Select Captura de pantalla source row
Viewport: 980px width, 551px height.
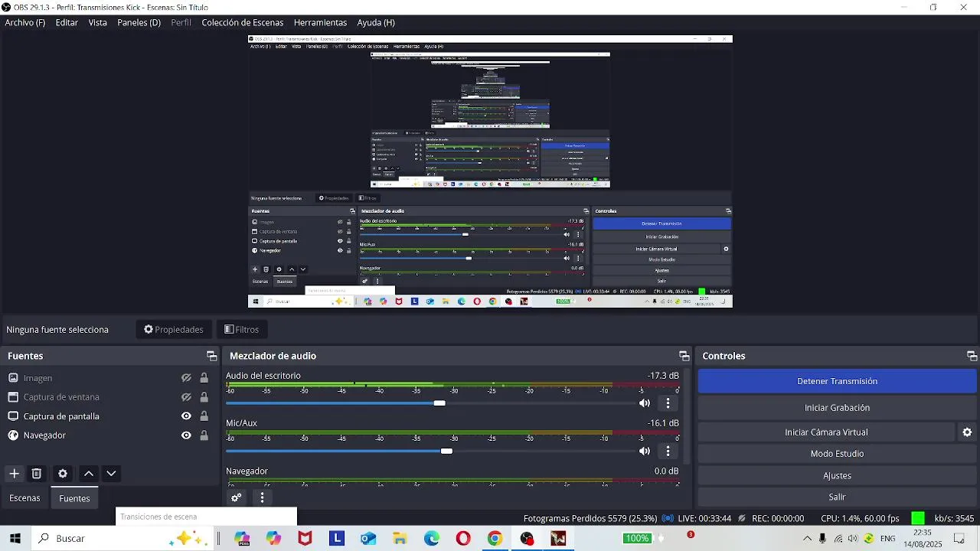[108, 416]
